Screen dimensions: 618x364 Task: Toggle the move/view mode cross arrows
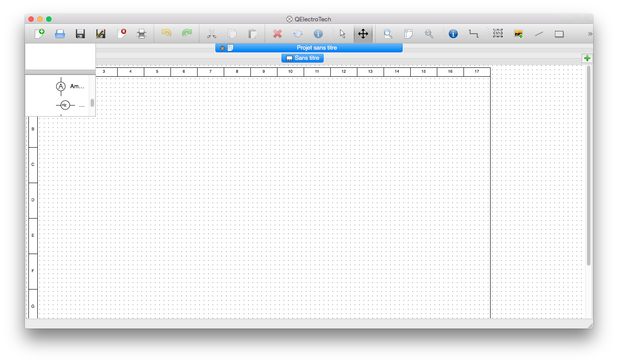coord(363,34)
